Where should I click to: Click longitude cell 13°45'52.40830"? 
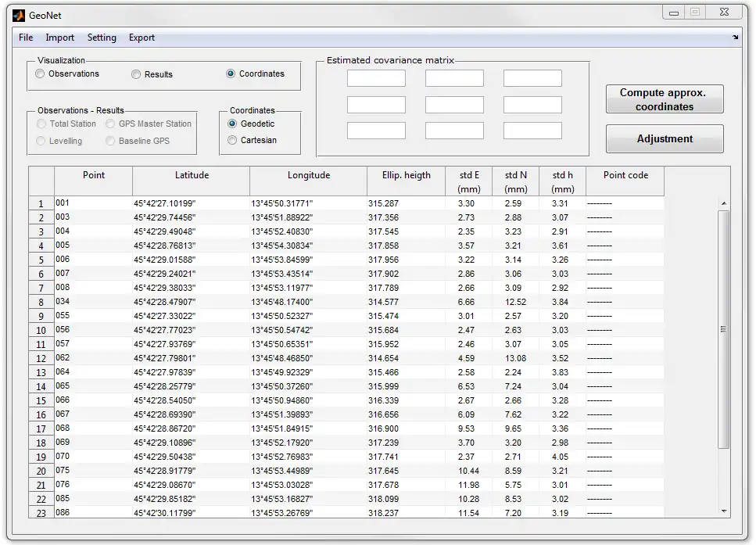click(x=309, y=231)
